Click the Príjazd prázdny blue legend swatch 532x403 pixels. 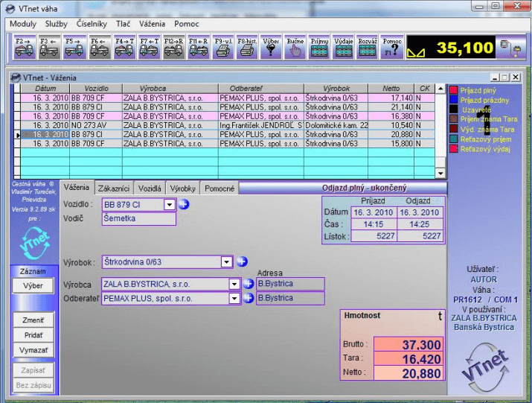coord(454,100)
